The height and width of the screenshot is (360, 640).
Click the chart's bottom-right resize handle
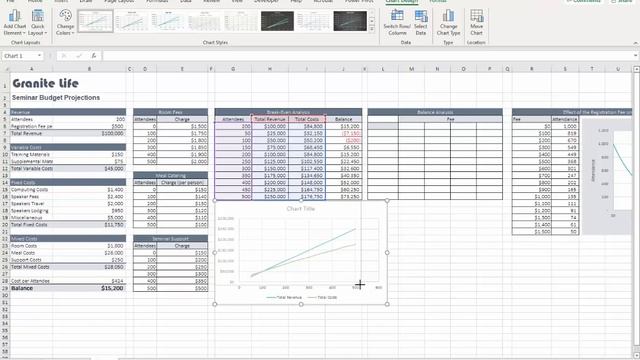coord(387,304)
